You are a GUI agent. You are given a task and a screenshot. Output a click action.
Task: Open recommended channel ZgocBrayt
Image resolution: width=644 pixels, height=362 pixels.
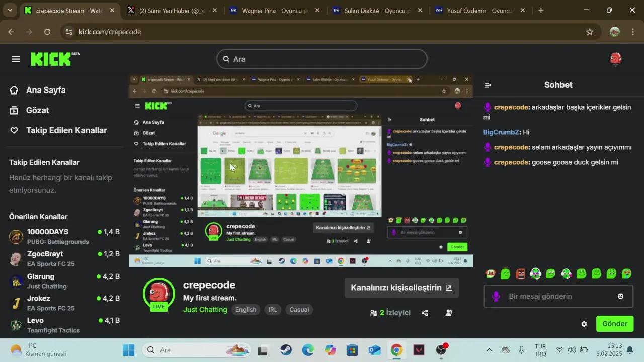pos(64,258)
